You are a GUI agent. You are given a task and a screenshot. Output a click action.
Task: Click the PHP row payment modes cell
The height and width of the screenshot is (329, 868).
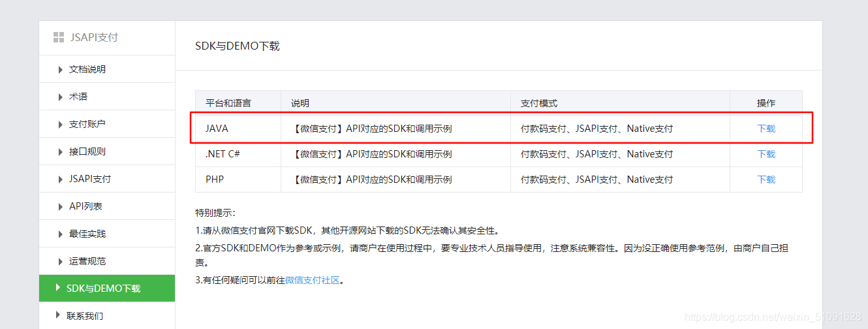pos(621,180)
